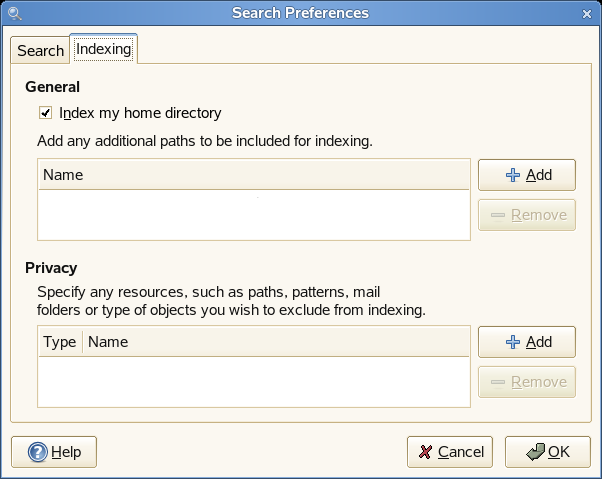This screenshot has width=602, height=479.
Task: Click the empty additional paths list area
Action: coord(253,214)
